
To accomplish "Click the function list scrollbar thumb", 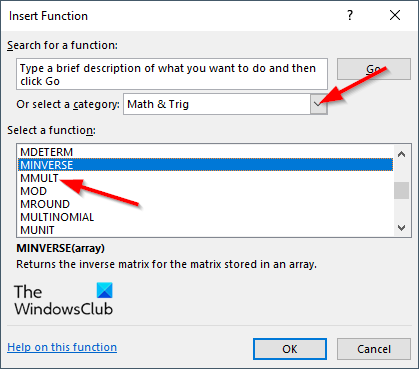I will [402, 190].
